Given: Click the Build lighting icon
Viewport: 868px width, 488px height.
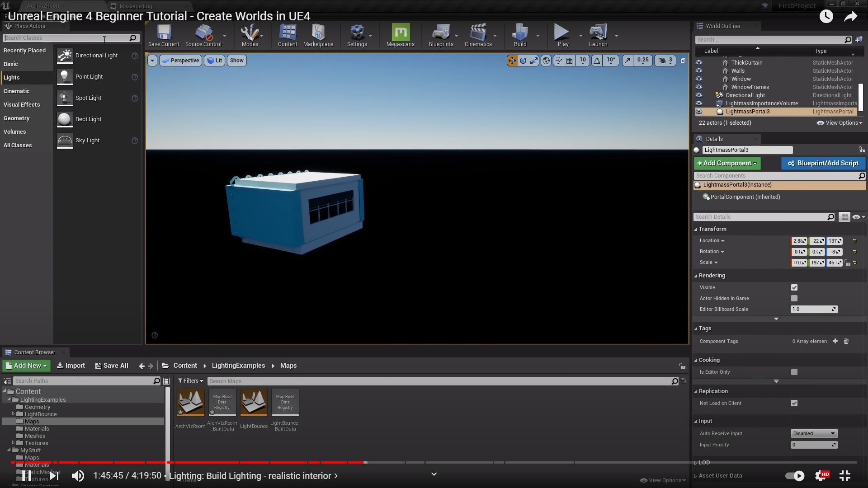Looking at the screenshot, I should pyautogui.click(x=520, y=33).
